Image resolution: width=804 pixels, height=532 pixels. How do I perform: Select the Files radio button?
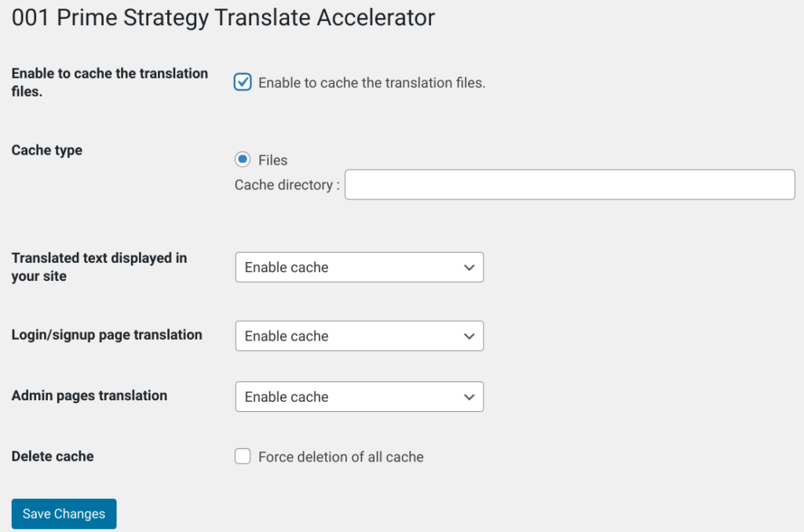click(x=243, y=159)
